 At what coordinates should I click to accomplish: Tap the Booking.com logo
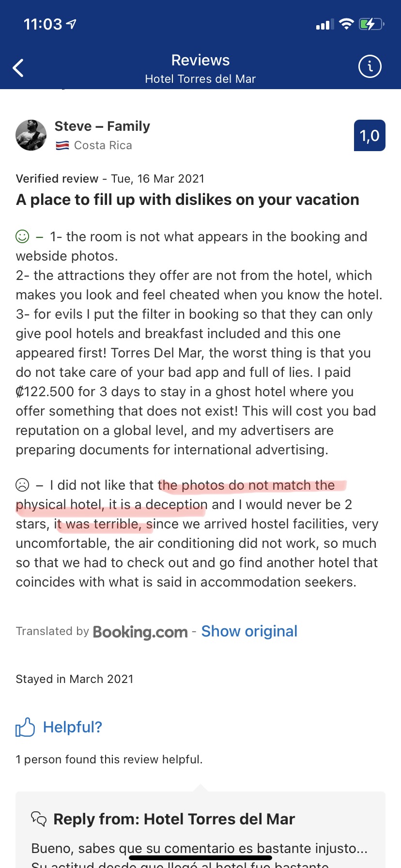(x=140, y=632)
